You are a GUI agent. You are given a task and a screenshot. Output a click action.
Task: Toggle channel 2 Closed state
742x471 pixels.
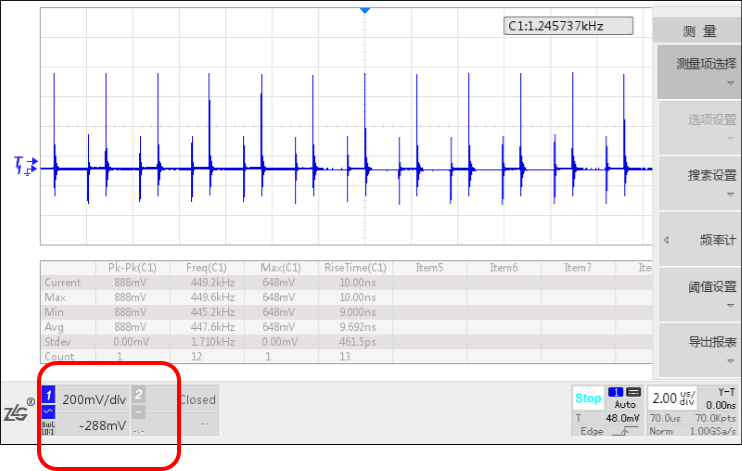197,399
